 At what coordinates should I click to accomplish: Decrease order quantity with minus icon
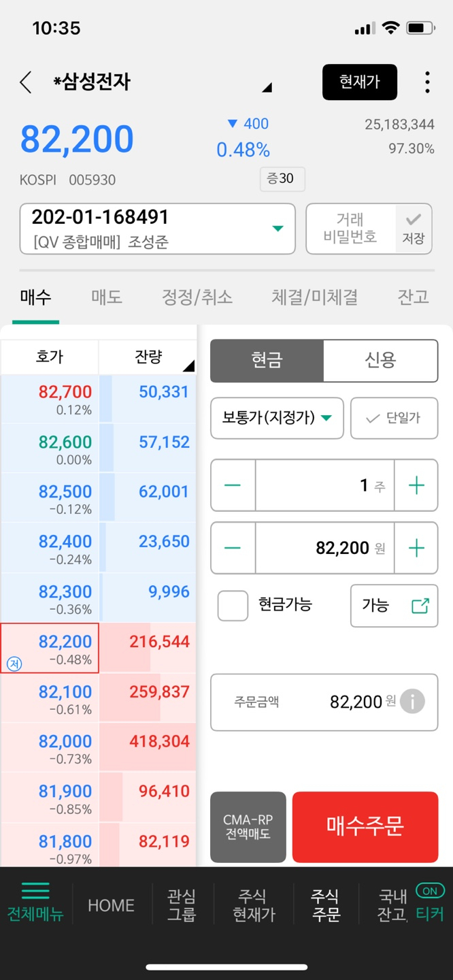(233, 485)
